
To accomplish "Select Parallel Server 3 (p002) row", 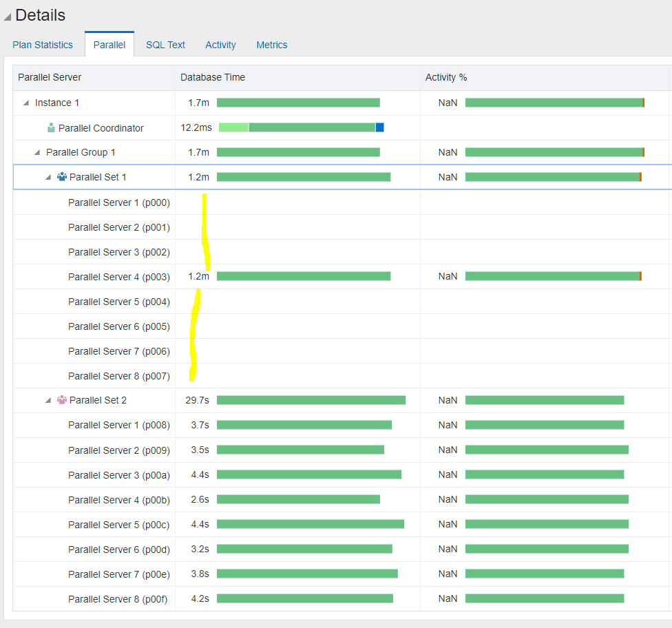I will coord(342,252).
